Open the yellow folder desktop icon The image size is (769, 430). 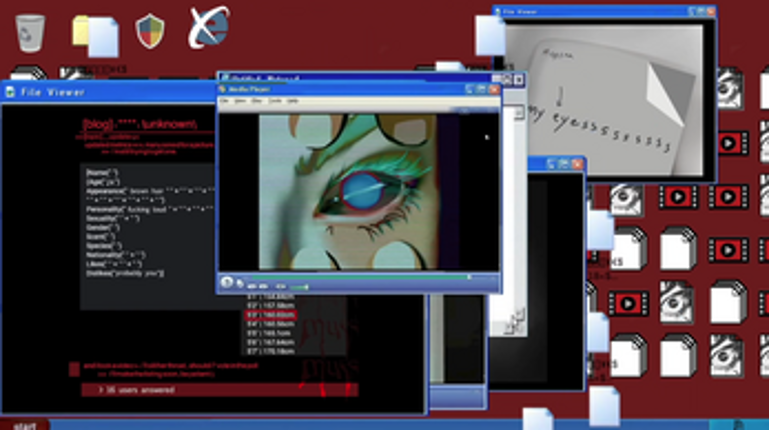click(94, 33)
